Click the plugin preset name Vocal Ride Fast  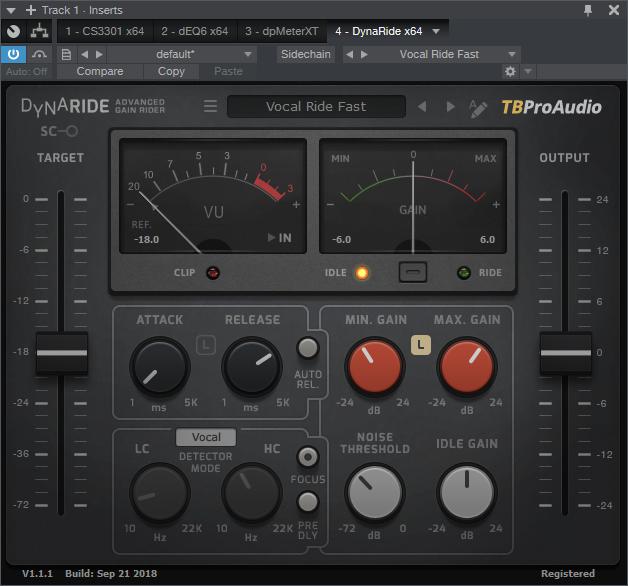coord(316,107)
